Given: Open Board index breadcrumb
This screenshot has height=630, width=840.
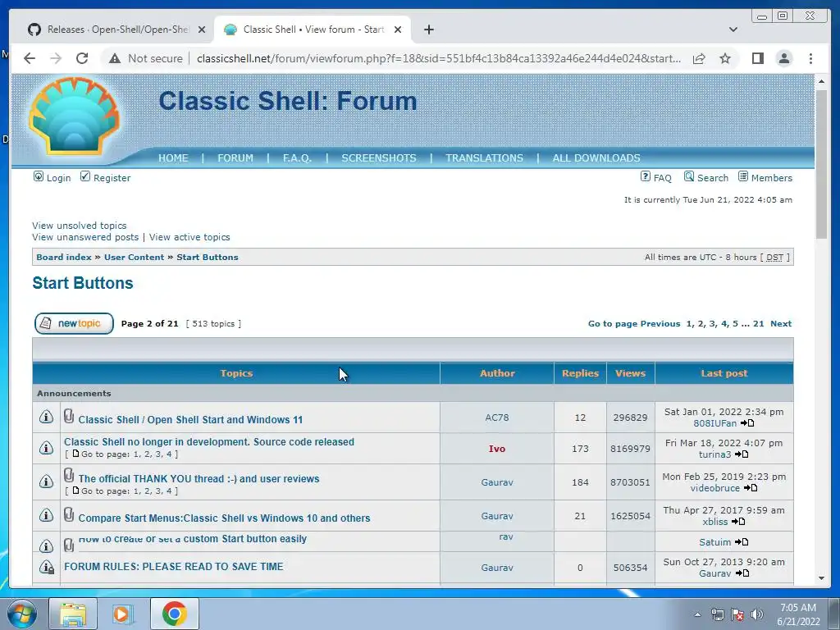Looking at the screenshot, I should [x=64, y=257].
